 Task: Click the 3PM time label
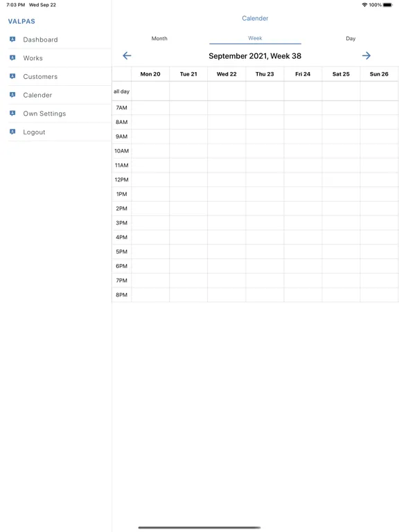click(121, 223)
